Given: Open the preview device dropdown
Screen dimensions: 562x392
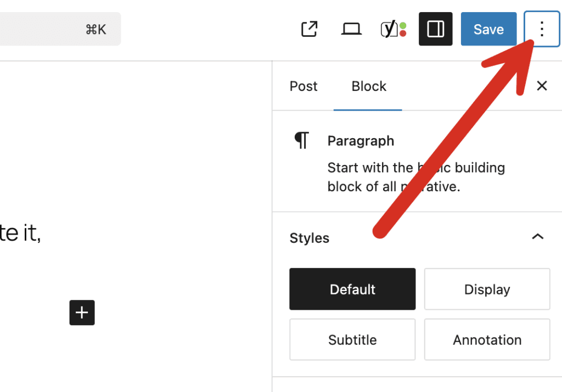Looking at the screenshot, I should point(351,29).
